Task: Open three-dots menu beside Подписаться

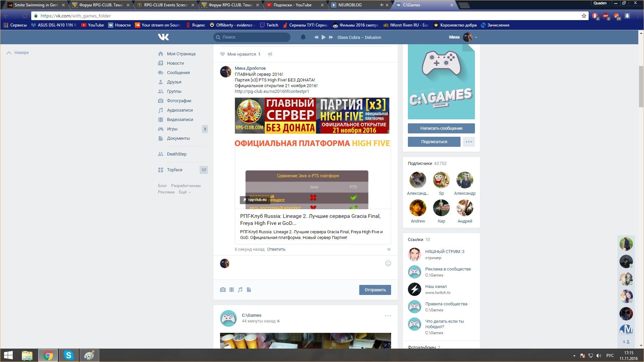Action: pyautogui.click(x=469, y=142)
